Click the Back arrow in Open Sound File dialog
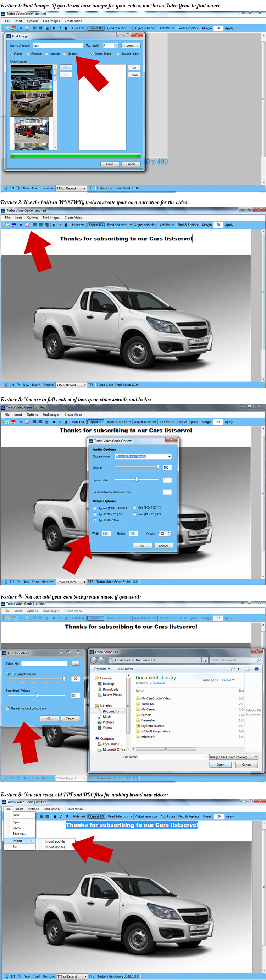266x980 pixels. [94, 660]
